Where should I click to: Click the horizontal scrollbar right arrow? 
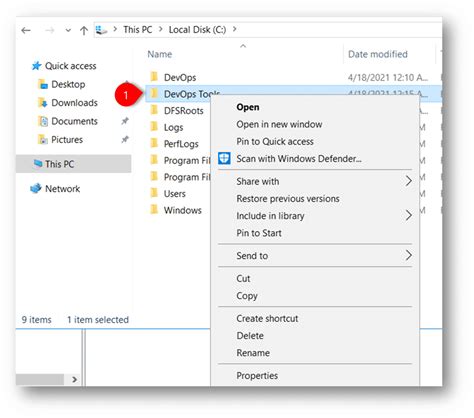click(74, 380)
